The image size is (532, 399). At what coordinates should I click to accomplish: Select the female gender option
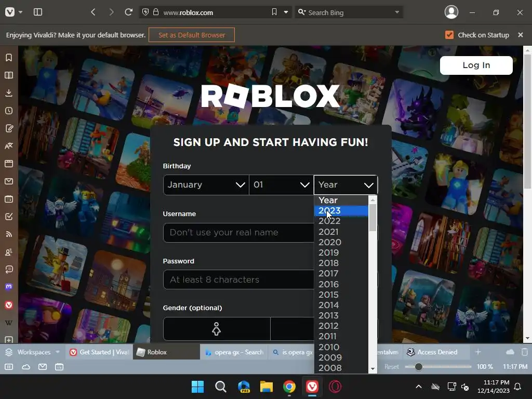[x=217, y=329]
